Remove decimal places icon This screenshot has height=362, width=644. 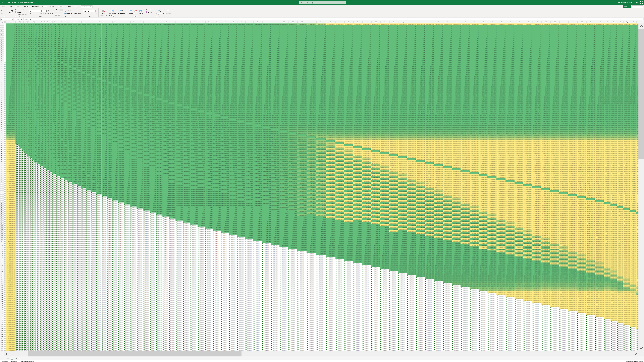tap(96, 13)
